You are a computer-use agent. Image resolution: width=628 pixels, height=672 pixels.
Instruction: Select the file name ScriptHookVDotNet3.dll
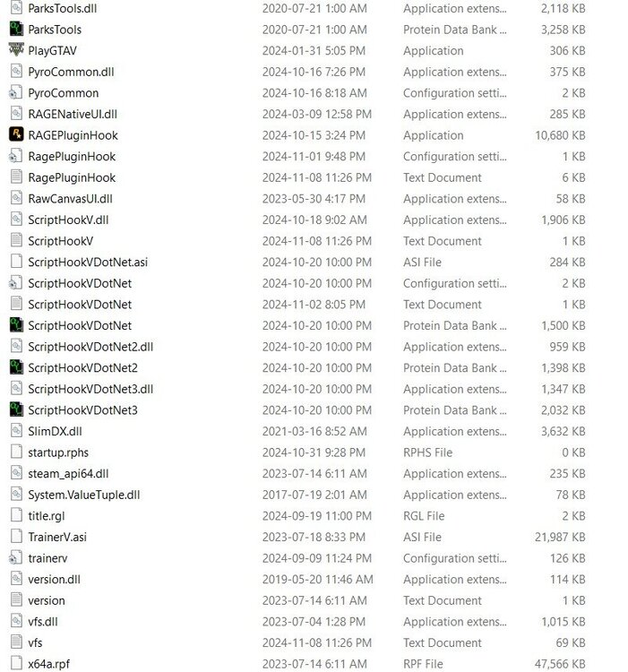tap(90, 389)
